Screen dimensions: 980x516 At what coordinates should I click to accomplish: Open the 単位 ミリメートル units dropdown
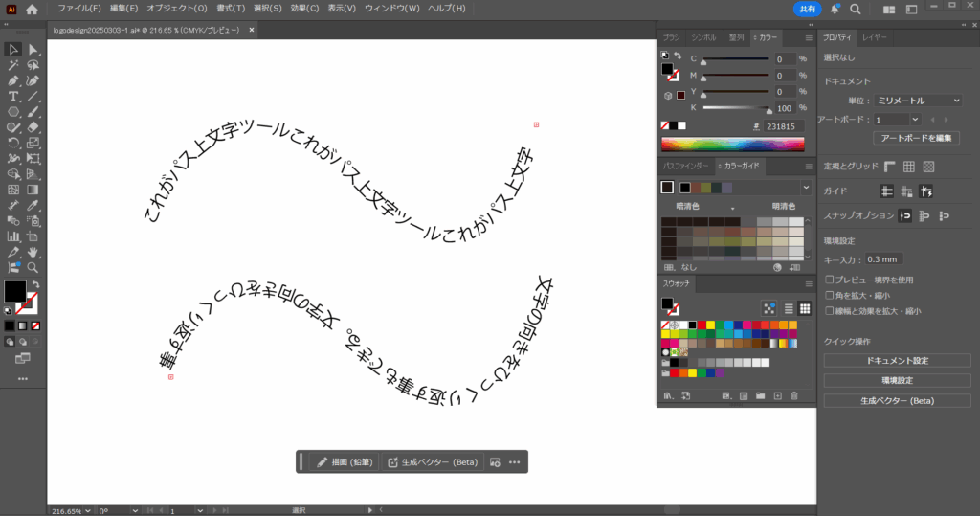click(x=917, y=100)
